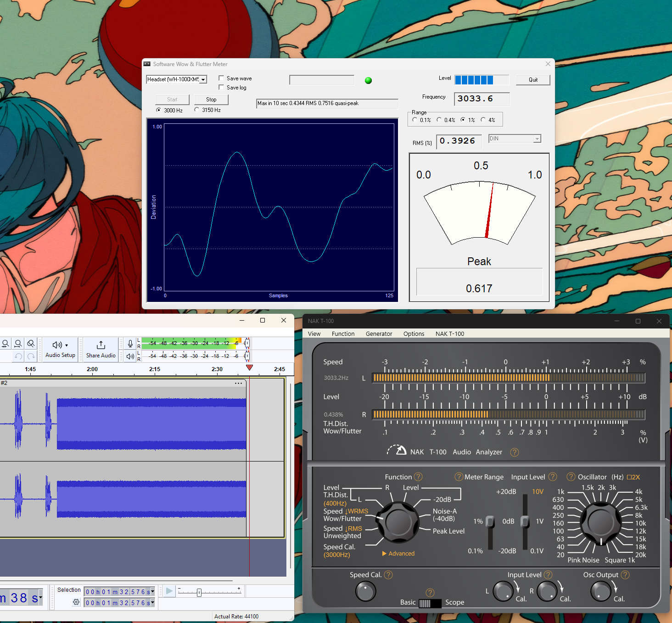Click Audacity's Fit Project to Width zoom icon
The height and width of the screenshot is (623, 672).
tap(18, 344)
